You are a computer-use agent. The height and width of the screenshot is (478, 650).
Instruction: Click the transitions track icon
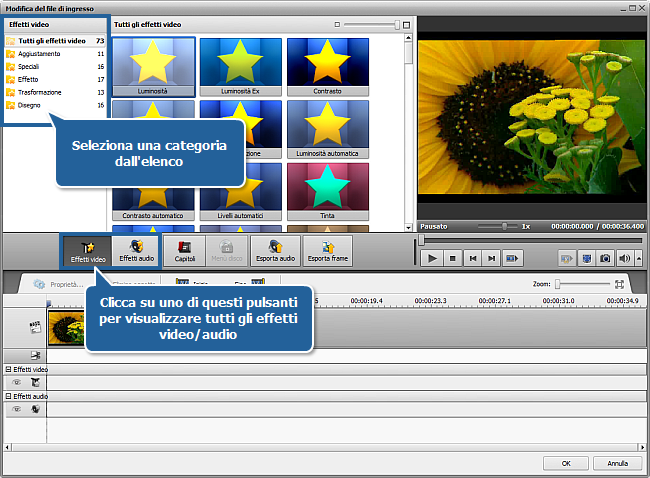point(36,355)
